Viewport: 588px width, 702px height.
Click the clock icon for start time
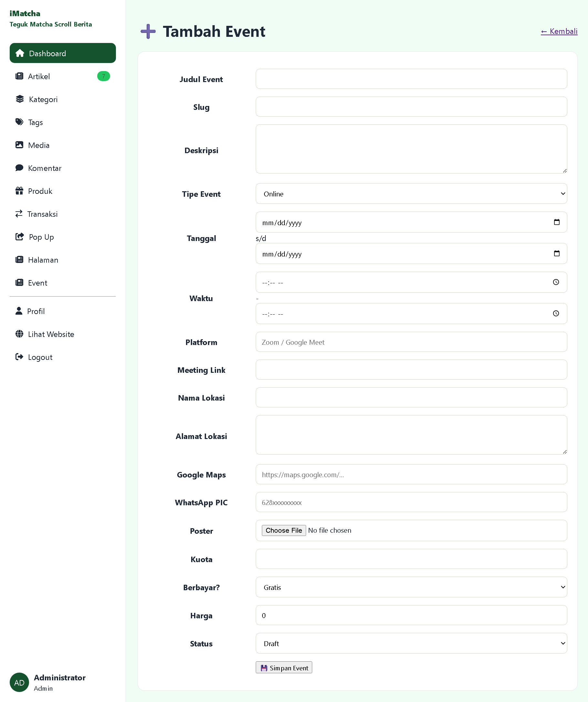(556, 282)
